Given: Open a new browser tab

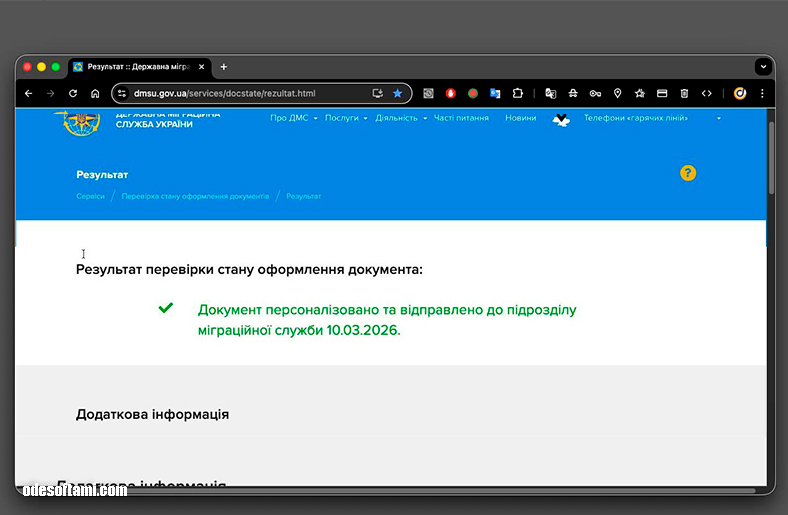Looking at the screenshot, I should [x=224, y=67].
